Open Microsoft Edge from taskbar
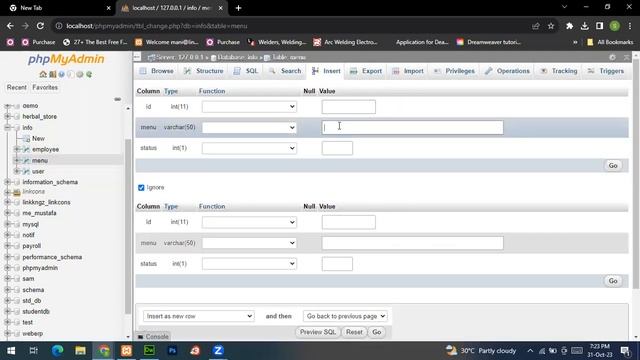This screenshot has height=360, width=640. [x=57, y=351]
